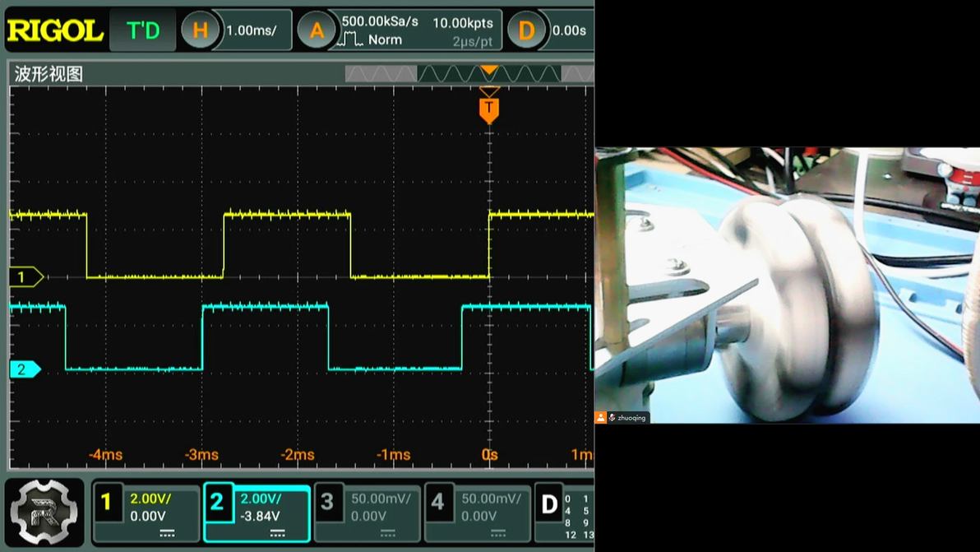Screen dimensions: 980x552
Task: Click the waveform memory overview bar
Action: (469, 74)
